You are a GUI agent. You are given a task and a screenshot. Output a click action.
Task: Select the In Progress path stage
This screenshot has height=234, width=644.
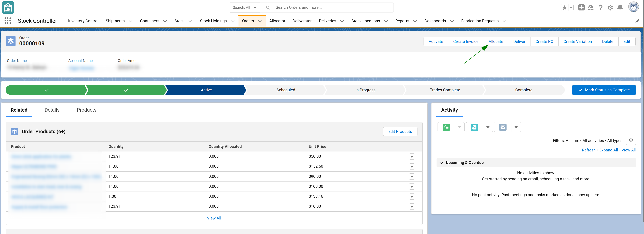point(365,90)
